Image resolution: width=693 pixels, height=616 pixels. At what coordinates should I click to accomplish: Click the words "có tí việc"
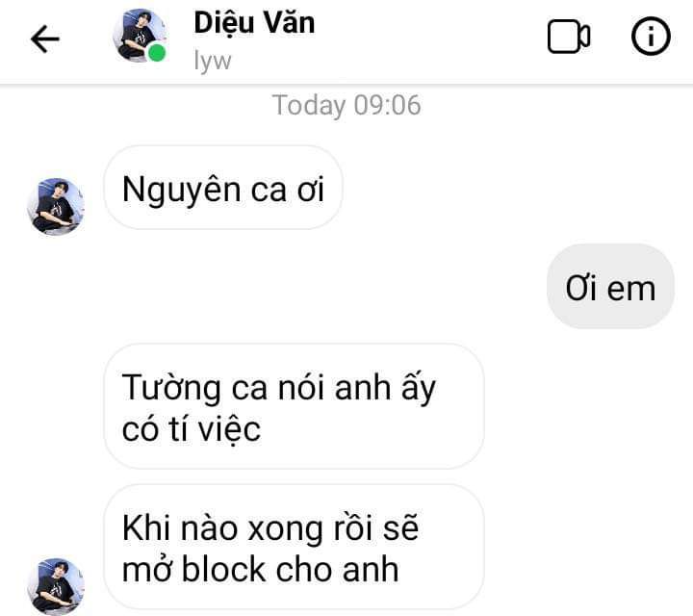[x=192, y=429]
